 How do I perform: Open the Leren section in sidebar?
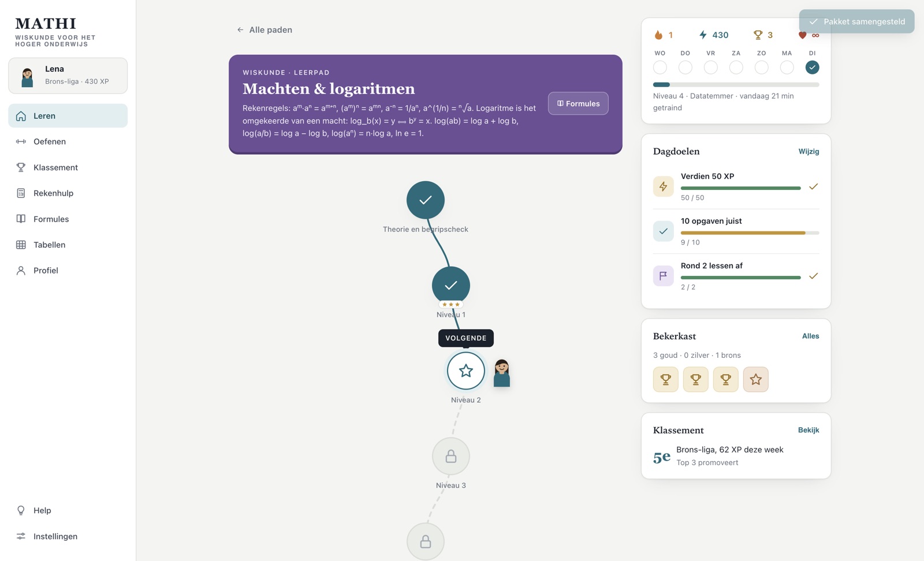68,115
